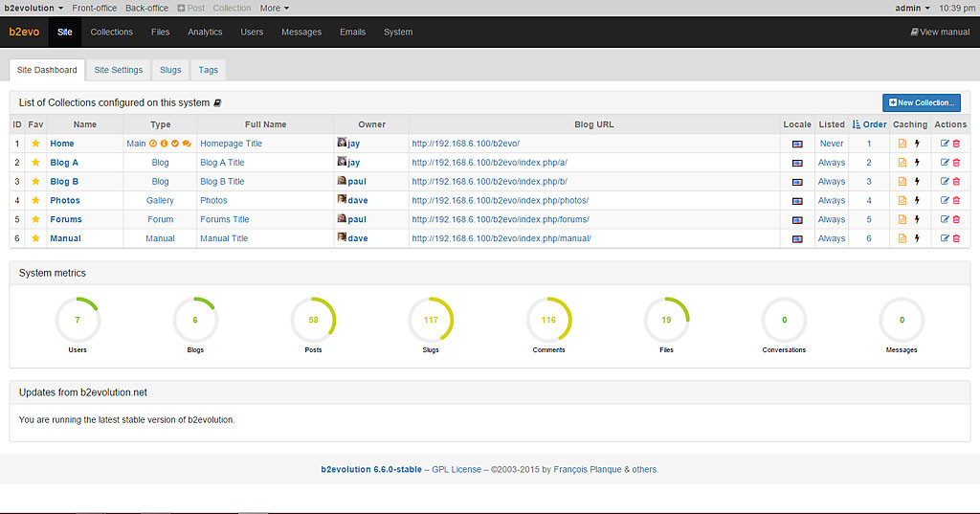Click the New Collection button
Viewport: 980px width, 514px height.
(x=921, y=102)
